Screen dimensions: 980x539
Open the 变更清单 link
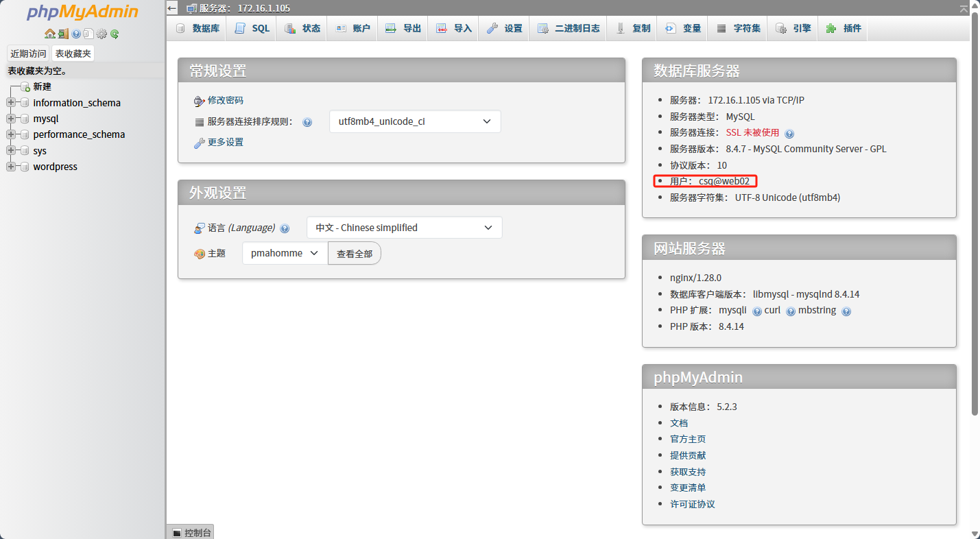688,488
